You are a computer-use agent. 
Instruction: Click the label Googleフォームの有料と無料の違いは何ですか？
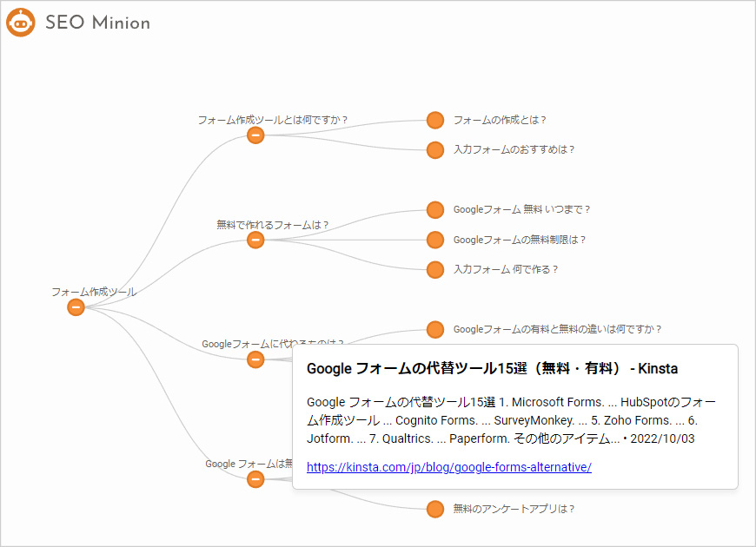pos(557,330)
